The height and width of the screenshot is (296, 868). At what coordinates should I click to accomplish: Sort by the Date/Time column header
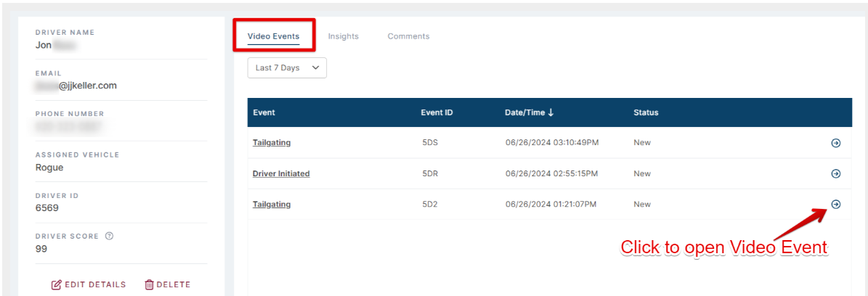click(x=530, y=112)
